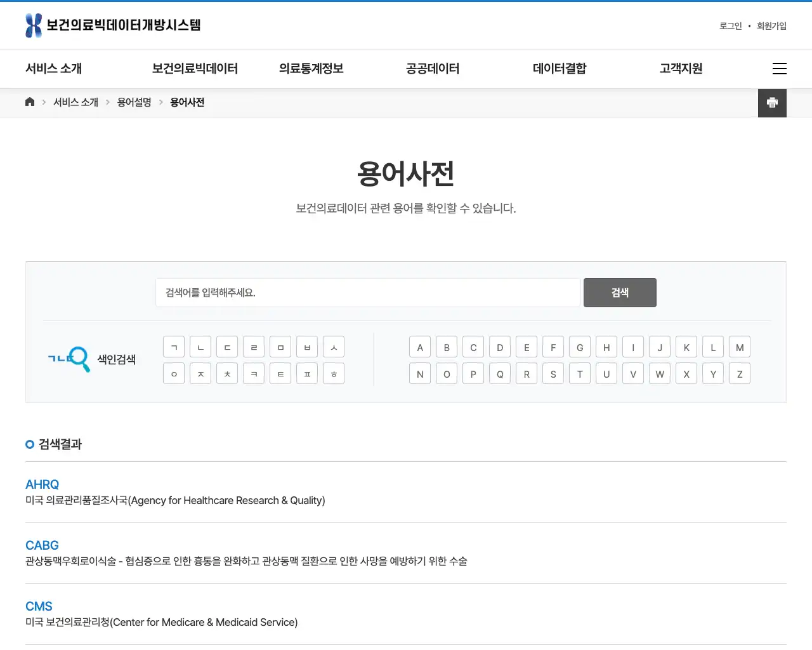Select index letter C
Image resolution: width=812 pixels, height=650 pixels.
tap(473, 347)
